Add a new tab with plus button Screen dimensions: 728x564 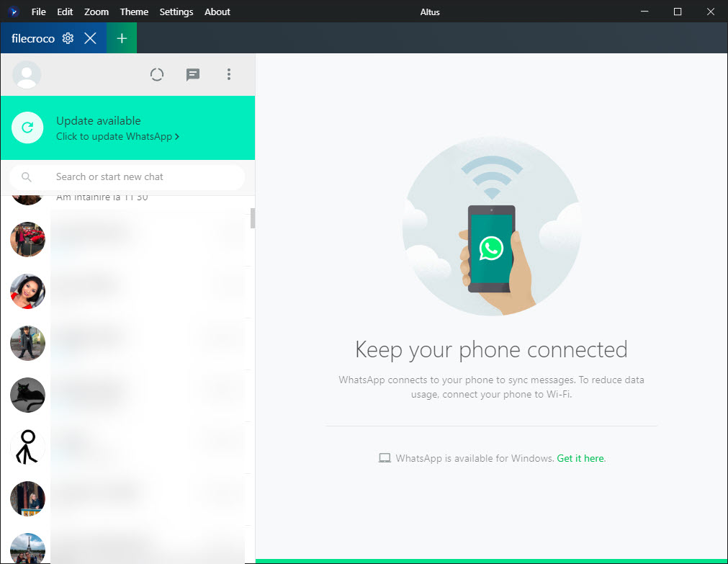(x=122, y=38)
